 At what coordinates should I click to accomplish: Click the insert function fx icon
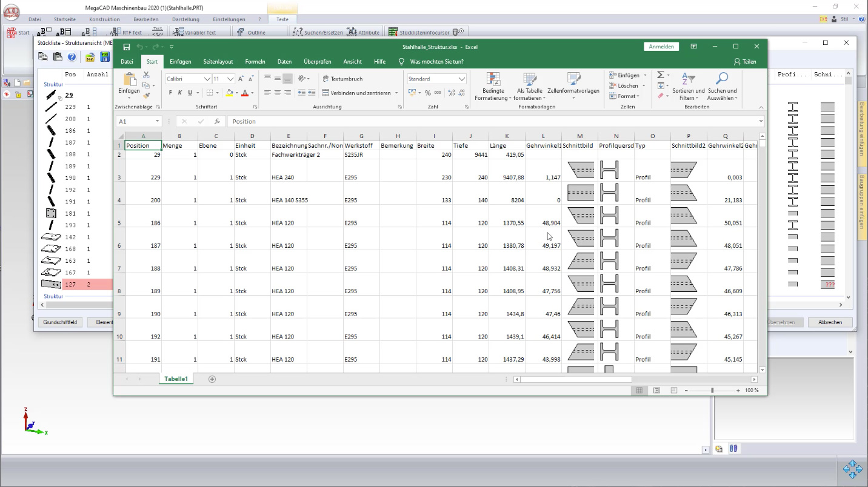pos(216,121)
